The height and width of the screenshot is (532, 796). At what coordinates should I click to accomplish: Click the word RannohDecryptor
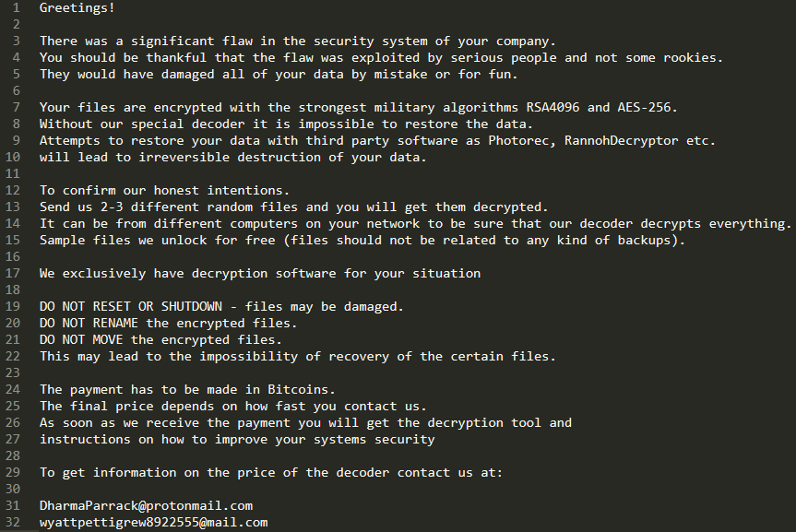pyautogui.click(x=622, y=141)
